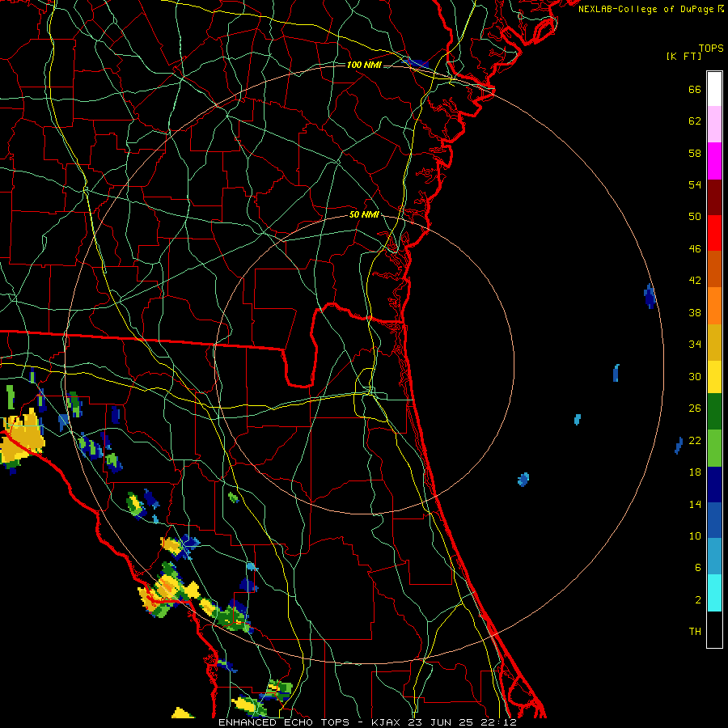Click the legend value "6"
Screen dimensions: 728x728
[x=698, y=568]
